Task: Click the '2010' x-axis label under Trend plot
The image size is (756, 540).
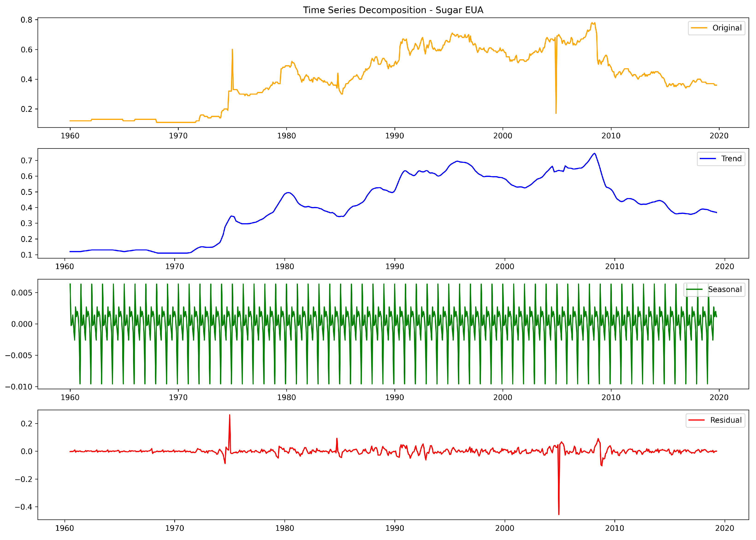Action: [x=614, y=266]
